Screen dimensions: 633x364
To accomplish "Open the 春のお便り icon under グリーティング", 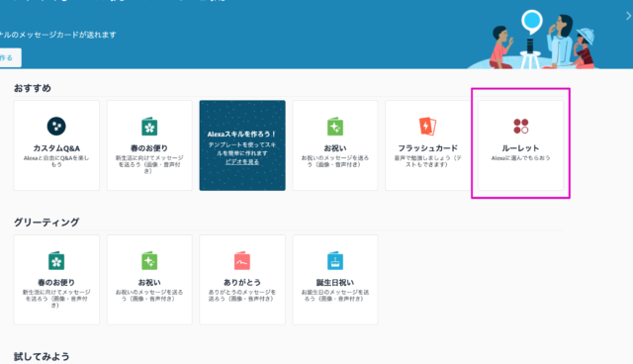I will pyautogui.click(x=56, y=260).
